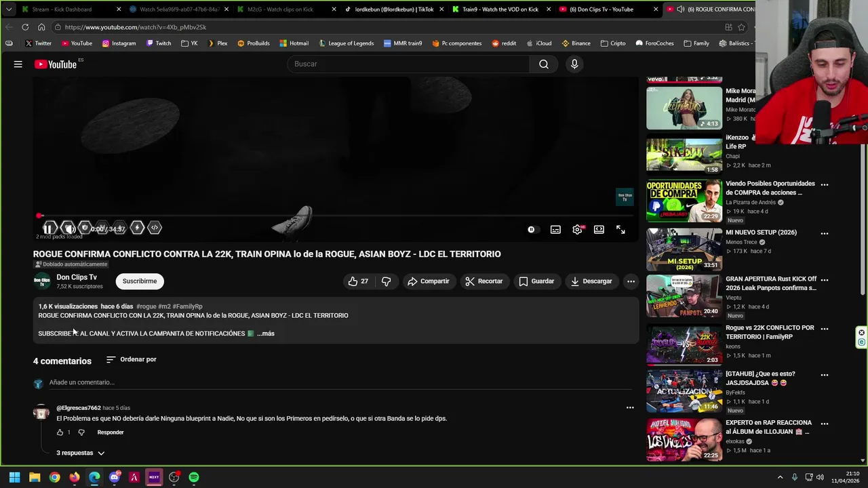Reply to comment with Responder
Image resolution: width=868 pixels, height=488 pixels.
(x=111, y=432)
